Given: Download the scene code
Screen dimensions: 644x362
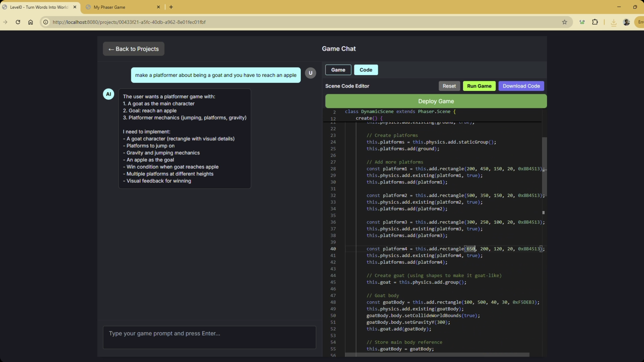Looking at the screenshot, I should pyautogui.click(x=521, y=86).
